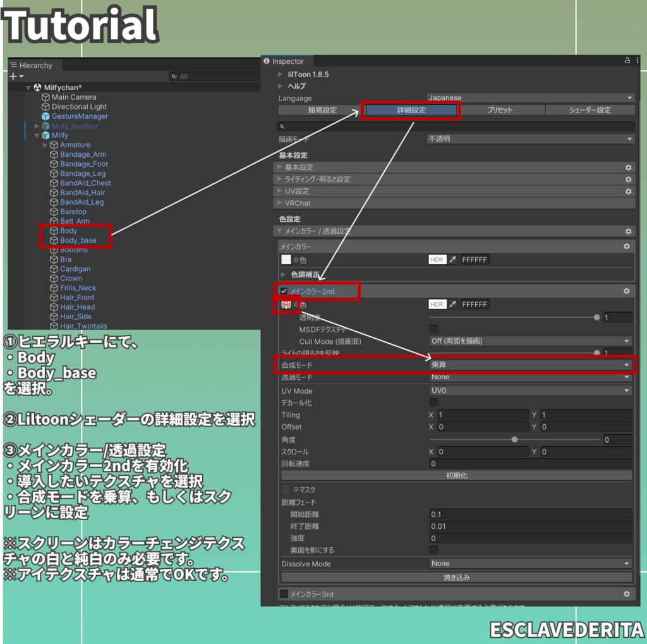Click the gear icon in メインカラー box
Screen dimensions: 647x644
pyautogui.click(x=626, y=246)
